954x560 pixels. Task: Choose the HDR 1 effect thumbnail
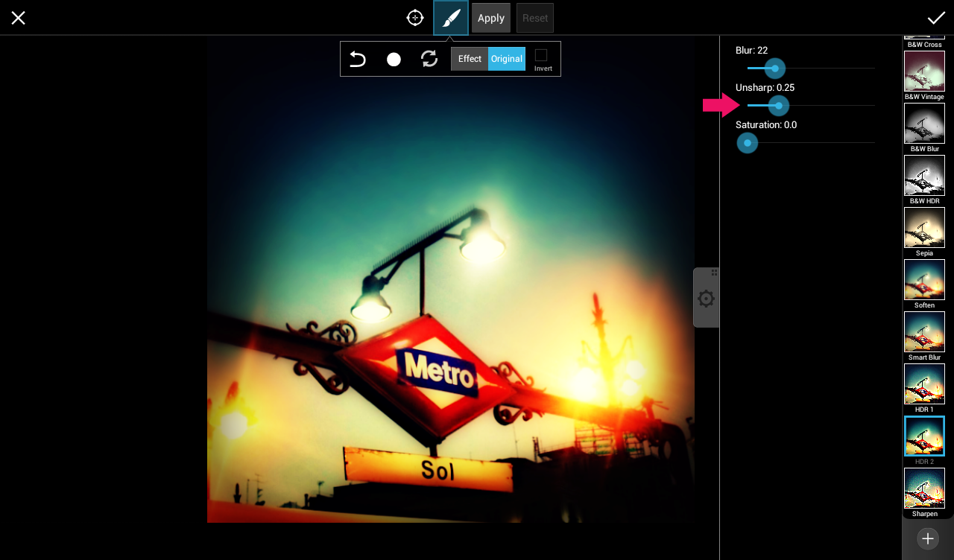point(924,384)
